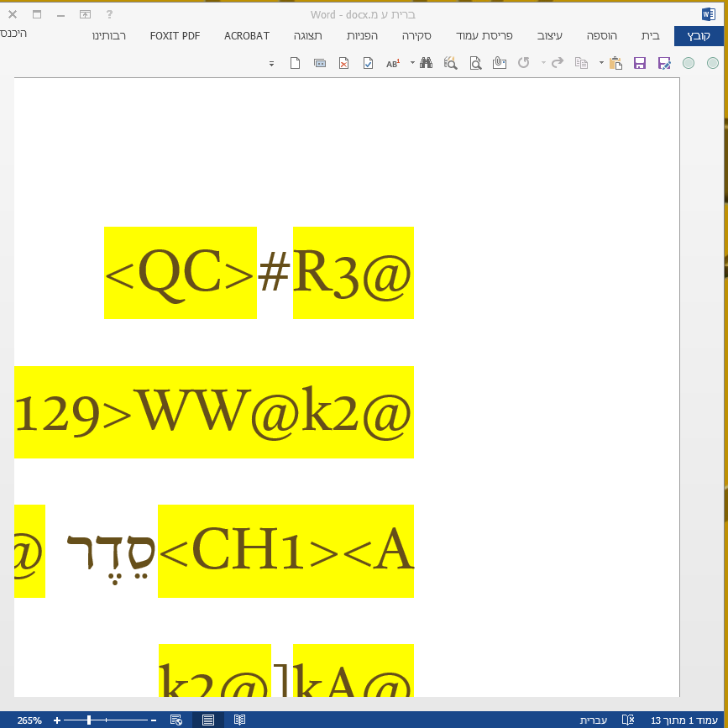The image size is (728, 728).
Task: Click the attachment clip icon
Action: click(499, 62)
